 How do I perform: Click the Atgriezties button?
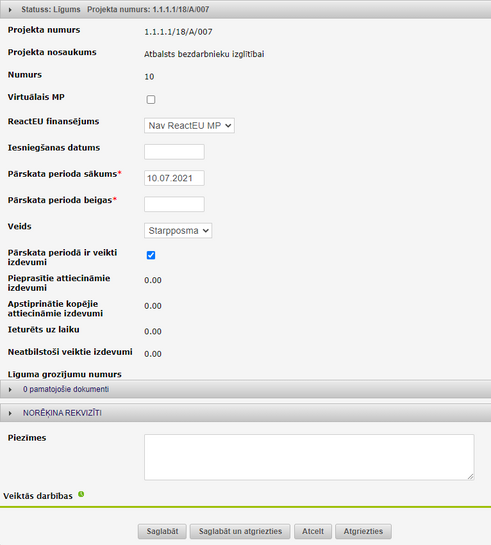tap(363, 531)
